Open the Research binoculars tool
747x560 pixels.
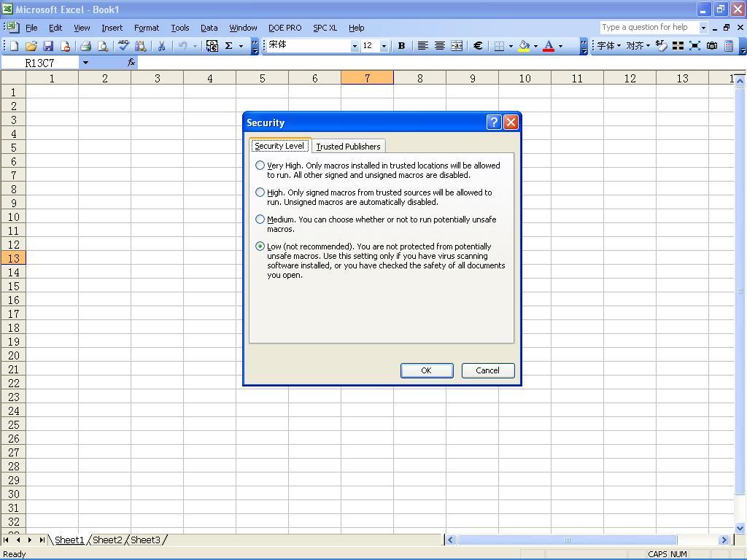tap(141, 46)
